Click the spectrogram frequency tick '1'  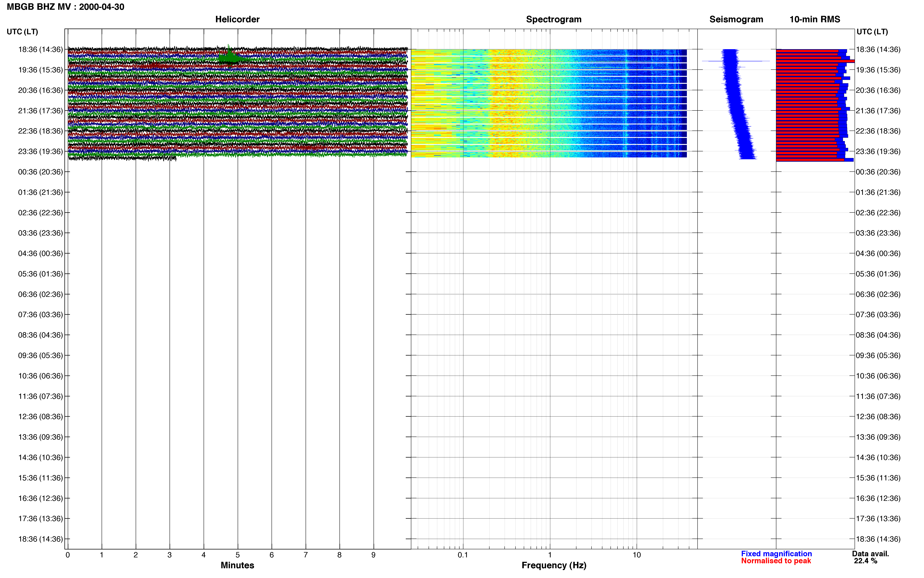pyautogui.click(x=550, y=555)
